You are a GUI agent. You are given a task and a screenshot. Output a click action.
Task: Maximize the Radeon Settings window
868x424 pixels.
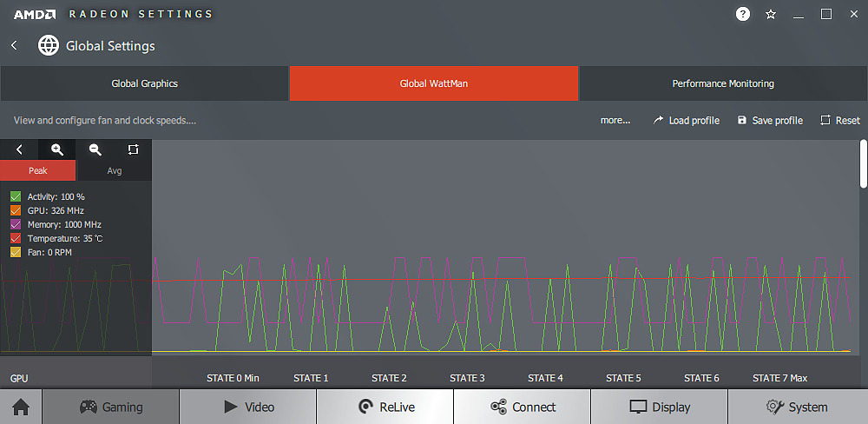click(826, 15)
